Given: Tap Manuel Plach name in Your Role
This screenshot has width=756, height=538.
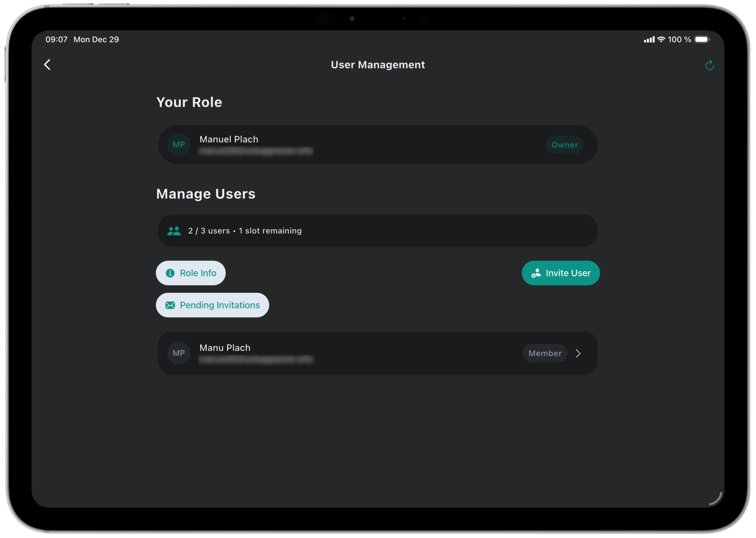Looking at the screenshot, I should pos(229,140).
